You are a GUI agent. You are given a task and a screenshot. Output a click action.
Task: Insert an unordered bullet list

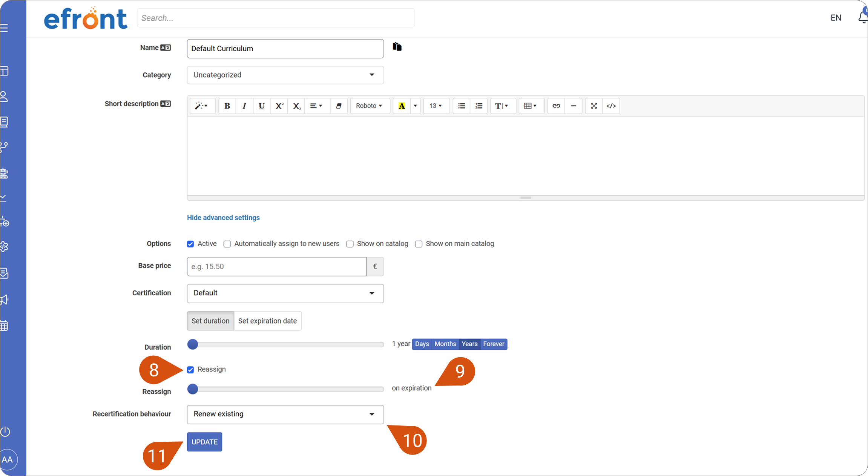click(x=462, y=106)
